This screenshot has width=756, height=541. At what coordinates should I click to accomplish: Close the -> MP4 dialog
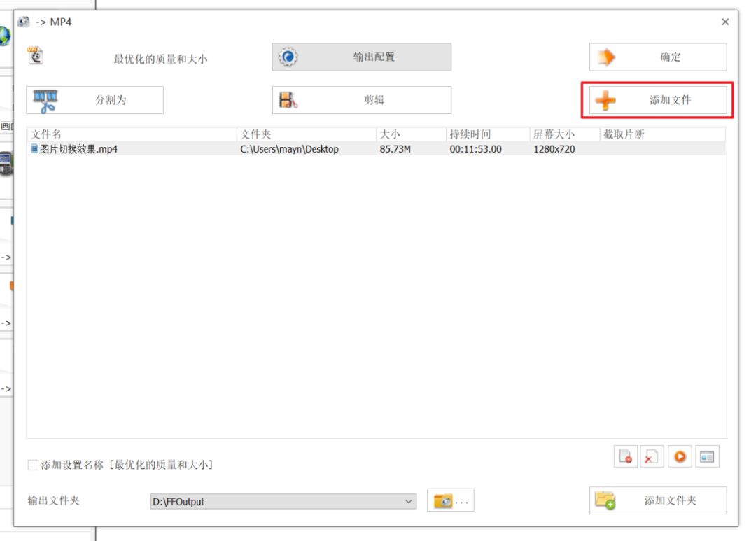[x=725, y=22]
